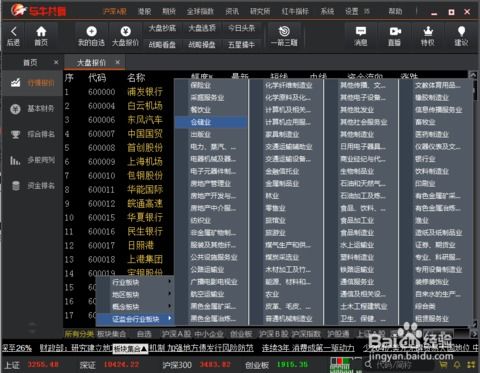Viewport: 480px width, 373px height.
Task: Open the 系统 top menu
Action: (x=327, y=12)
